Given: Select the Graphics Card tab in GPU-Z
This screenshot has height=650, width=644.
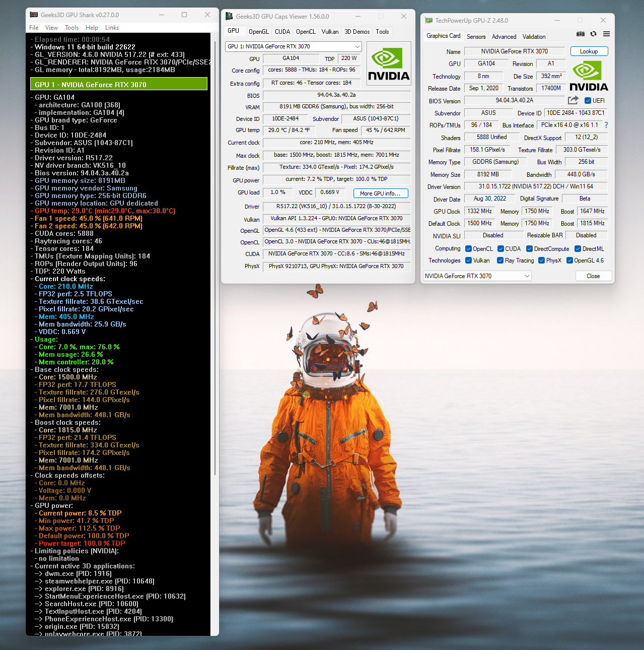Looking at the screenshot, I should (x=443, y=36).
